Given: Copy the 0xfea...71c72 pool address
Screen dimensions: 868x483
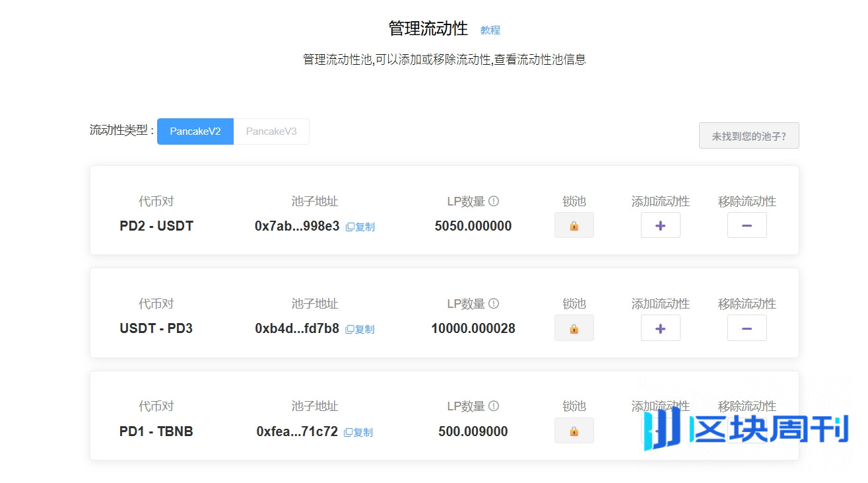Looking at the screenshot, I should point(358,432).
